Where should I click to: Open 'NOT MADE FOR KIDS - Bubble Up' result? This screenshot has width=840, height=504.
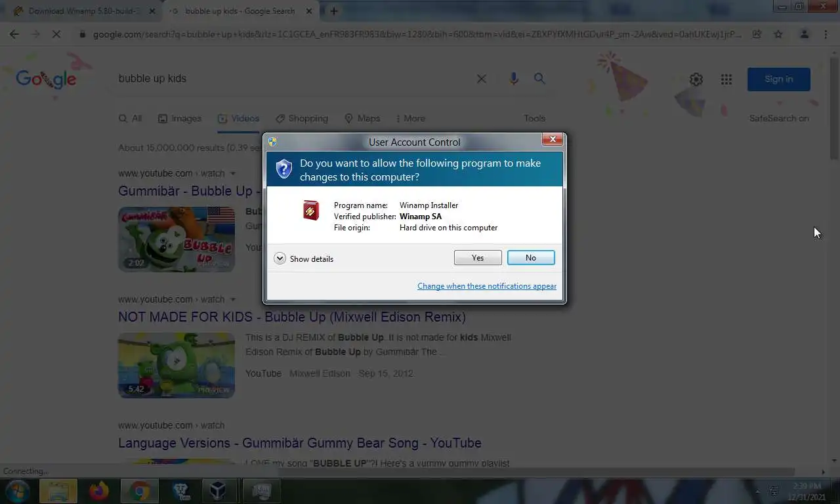click(292, 317)
